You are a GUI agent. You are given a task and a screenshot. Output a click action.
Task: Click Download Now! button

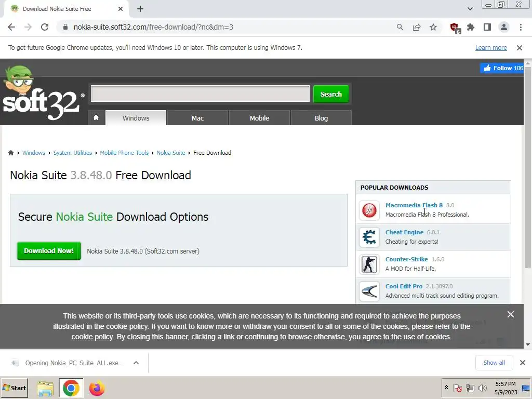[x=49, y=251]
